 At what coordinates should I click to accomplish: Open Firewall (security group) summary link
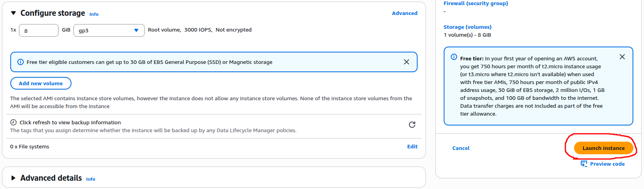(476, 3)
